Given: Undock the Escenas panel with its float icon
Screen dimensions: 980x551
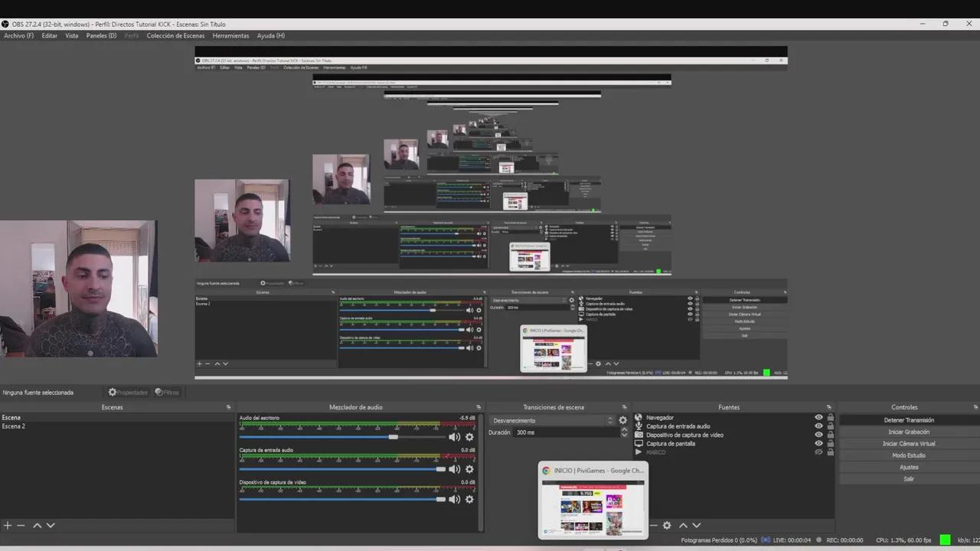Looking at the screenshot, I should [228, 407].
